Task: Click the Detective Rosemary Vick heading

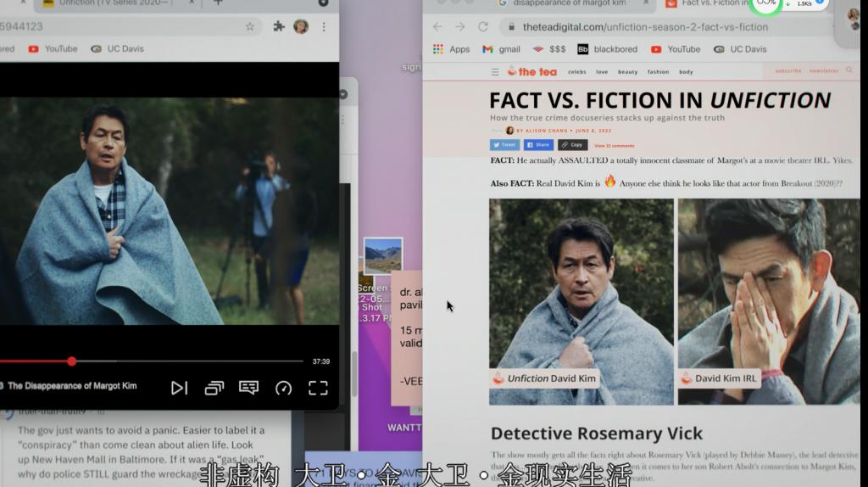Action: 596,434
